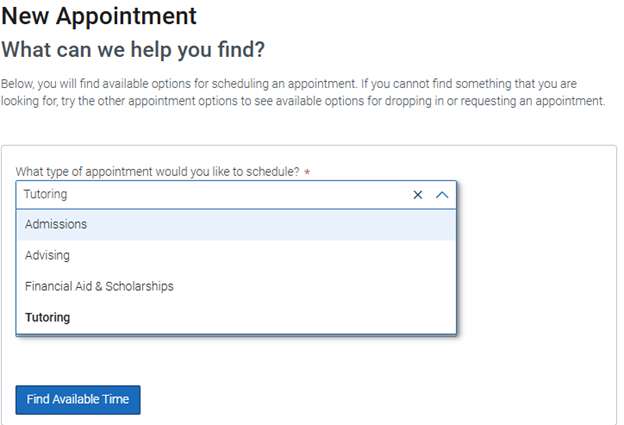Select the bolded Tutoring list option
Screen dimensions: 624x425
[x=236, y=318]
